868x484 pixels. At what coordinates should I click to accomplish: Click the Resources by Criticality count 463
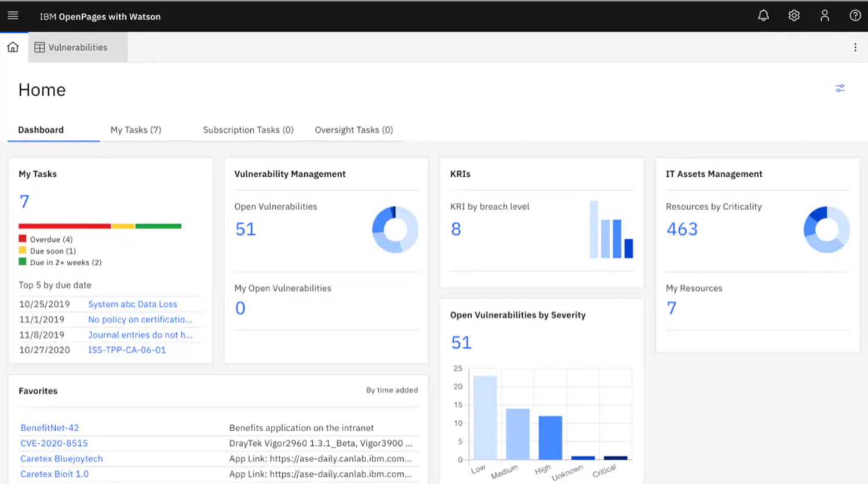point(682,230)
